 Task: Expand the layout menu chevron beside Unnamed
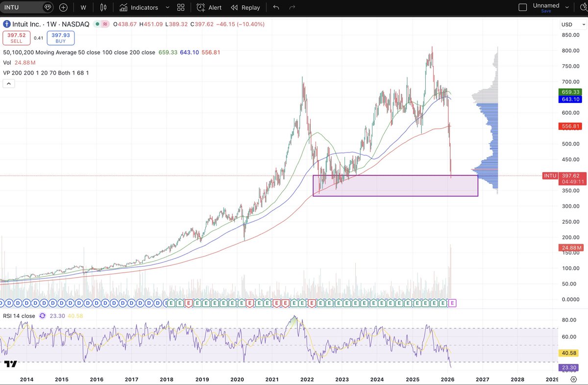(x=567, y=7)
